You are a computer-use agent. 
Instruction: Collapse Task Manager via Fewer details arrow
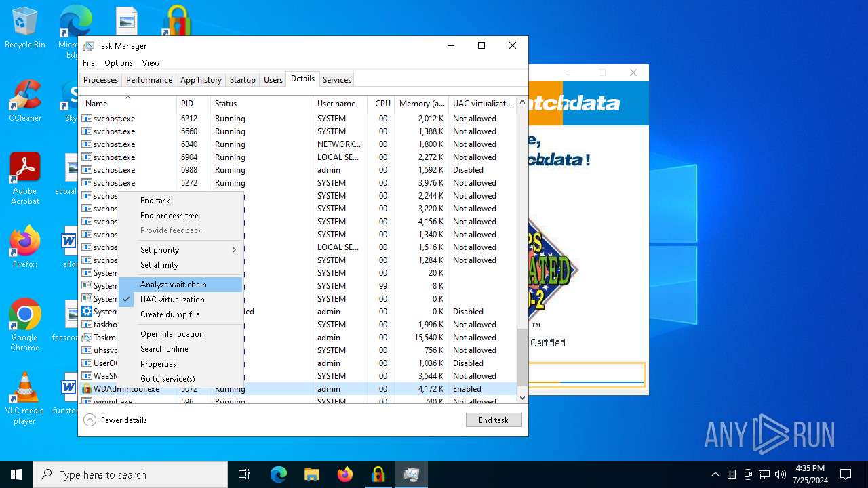tap(90, 420)
